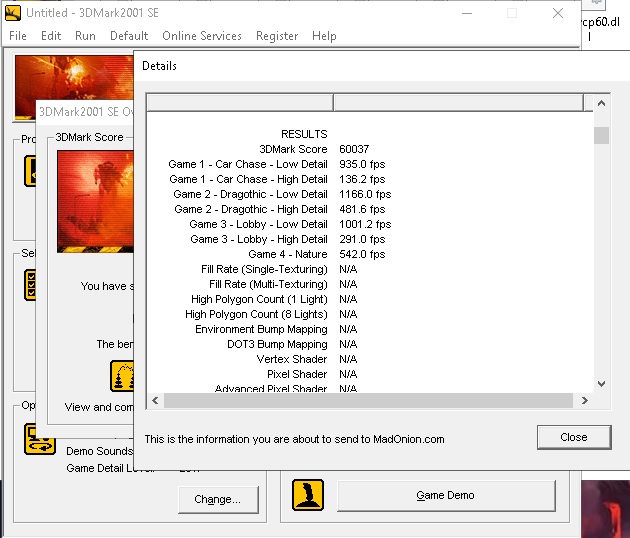
Task: Click the scroll right arrow in Details list
Action: tap(585, 401)
